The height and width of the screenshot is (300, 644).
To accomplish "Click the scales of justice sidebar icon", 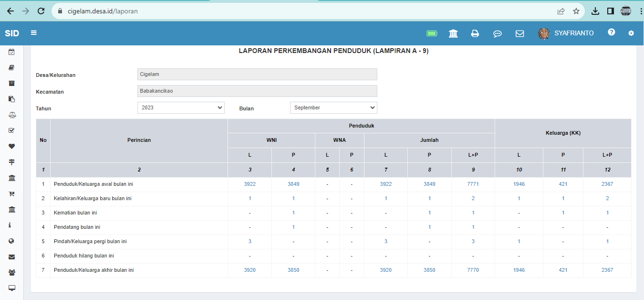I will 11,115.
